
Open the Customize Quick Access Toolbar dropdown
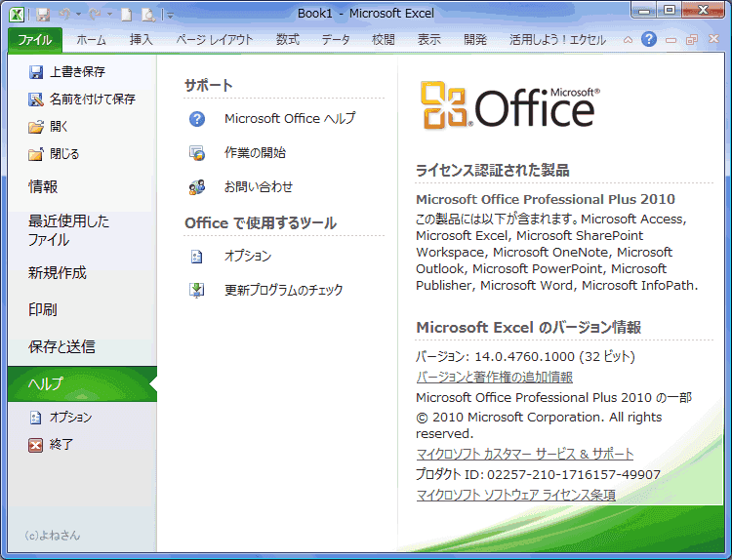click(171, 16)
